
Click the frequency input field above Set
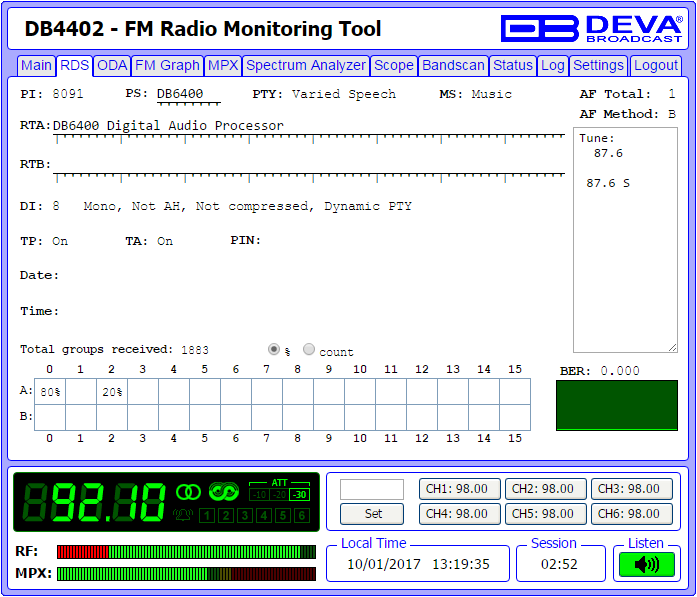click(372, 489)
